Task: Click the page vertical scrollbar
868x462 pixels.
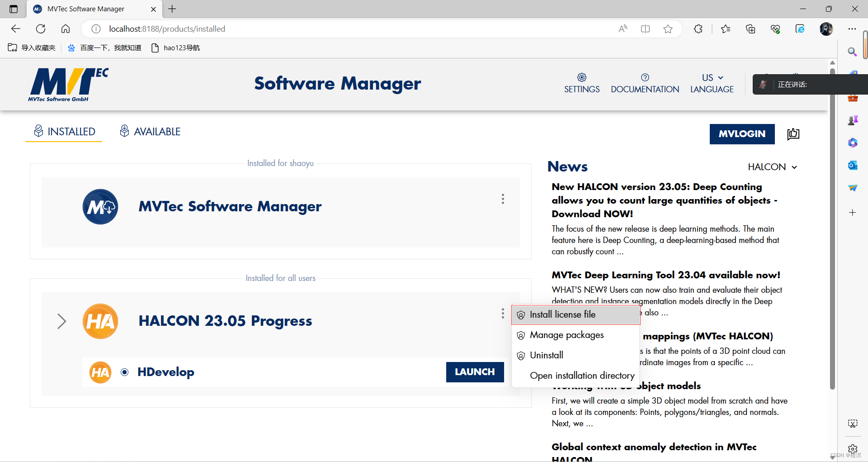Action: click(832, 229)
